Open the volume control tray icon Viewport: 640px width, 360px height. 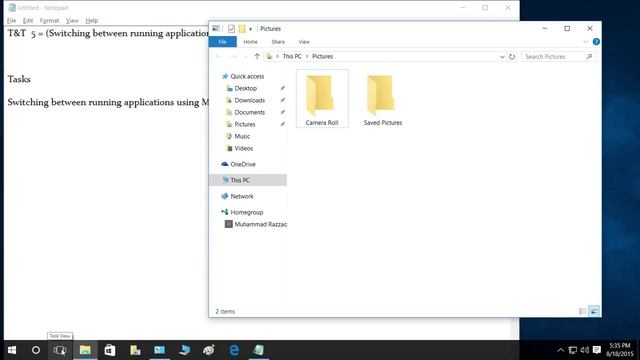[x=584, y=350]
